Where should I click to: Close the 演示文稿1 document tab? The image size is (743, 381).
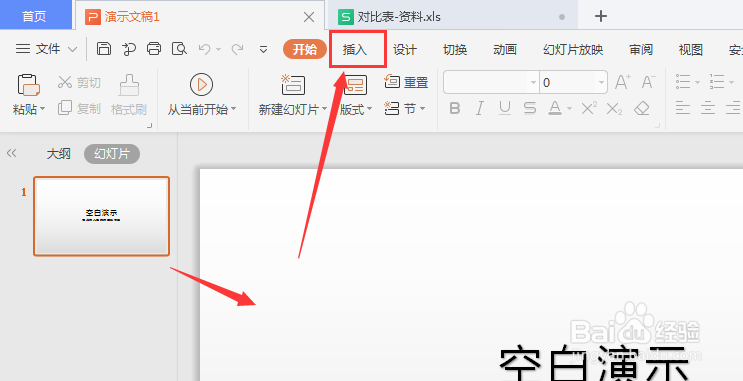(309, 17)
